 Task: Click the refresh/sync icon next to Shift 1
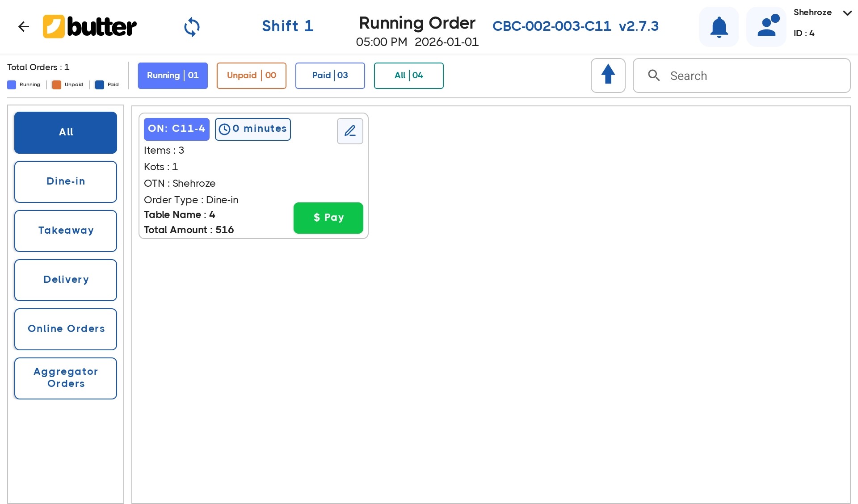tap(192, 27)
